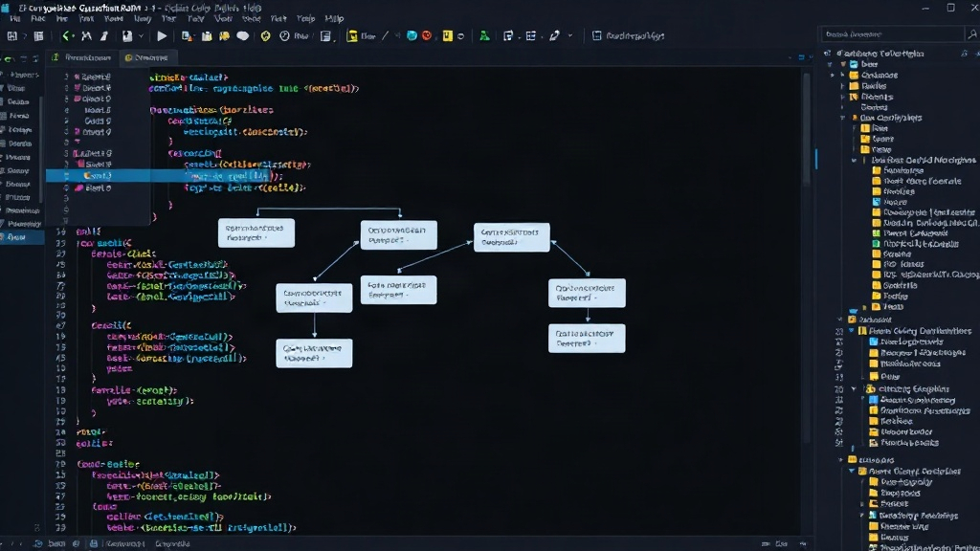Click the labeled button at the toolbar's far right
This screenshot has width=980, height=551.
coord(628,36)
